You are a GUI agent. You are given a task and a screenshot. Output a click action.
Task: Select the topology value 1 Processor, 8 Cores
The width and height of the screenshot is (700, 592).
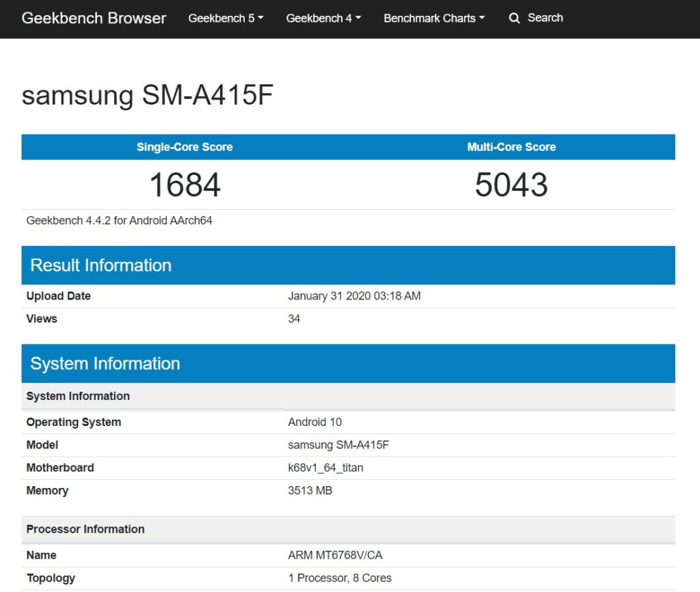click(340, 578)
